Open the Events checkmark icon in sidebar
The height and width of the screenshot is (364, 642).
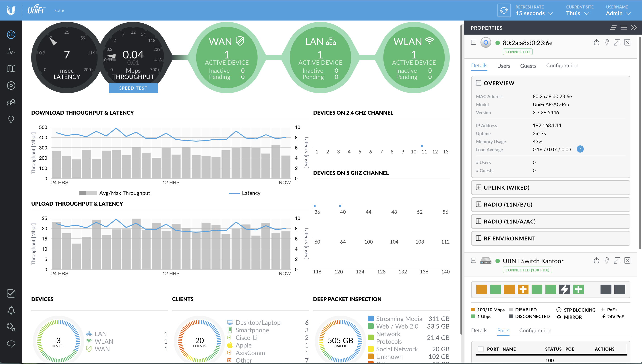coord(11,293)
